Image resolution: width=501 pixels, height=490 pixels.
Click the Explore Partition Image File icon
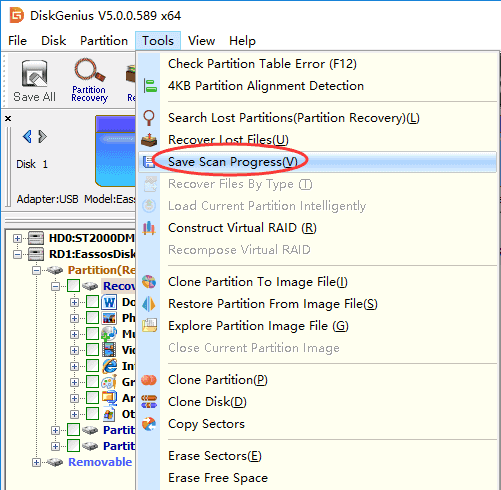coord(149,326)
